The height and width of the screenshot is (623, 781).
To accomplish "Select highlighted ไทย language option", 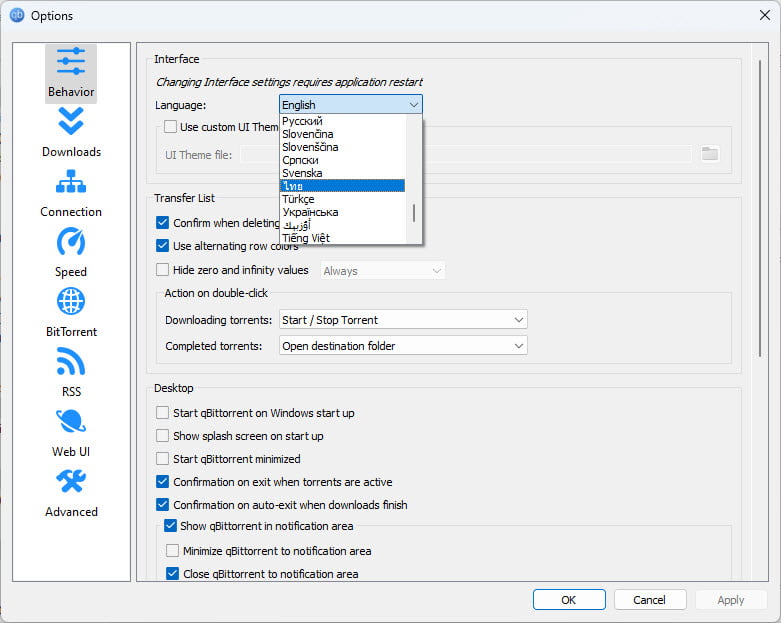I will pyautogui.click(x=343, y=186).
